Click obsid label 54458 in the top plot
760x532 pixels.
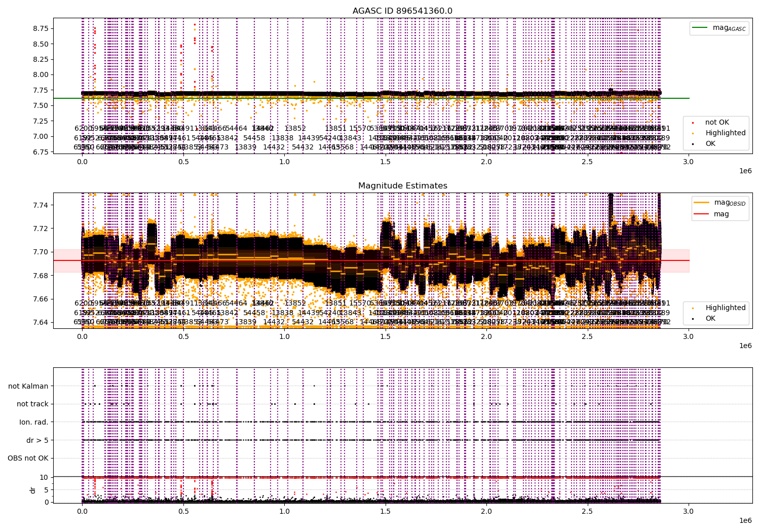[x=254, y=138]
